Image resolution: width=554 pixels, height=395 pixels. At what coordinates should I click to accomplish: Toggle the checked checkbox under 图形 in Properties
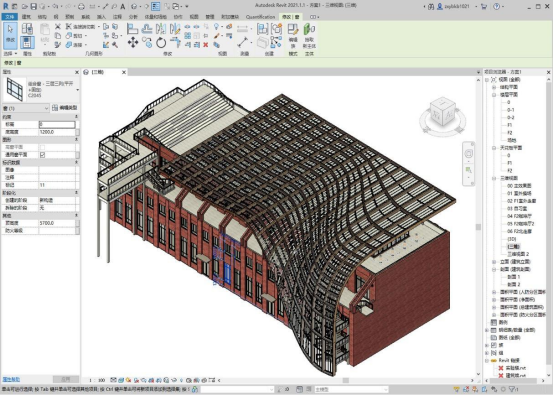tap(42, 155)
